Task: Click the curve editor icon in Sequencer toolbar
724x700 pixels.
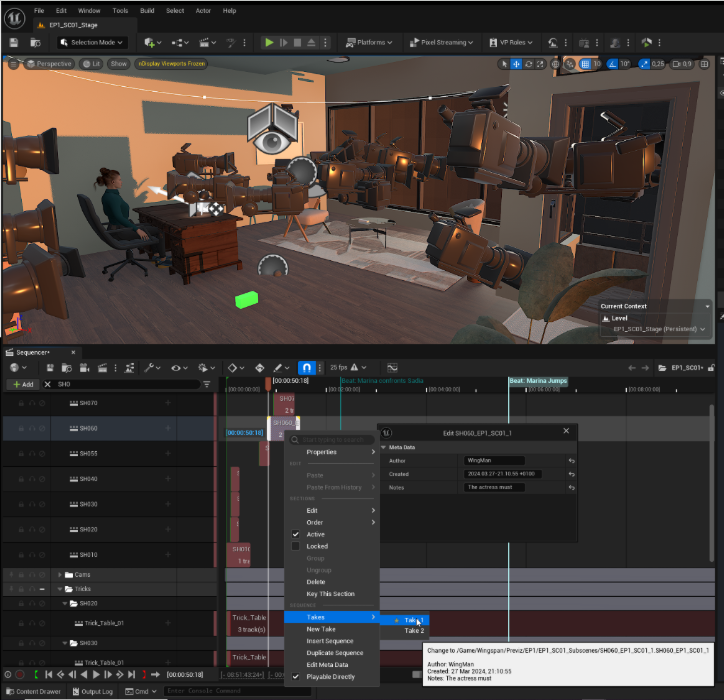Action: (392, 368)
